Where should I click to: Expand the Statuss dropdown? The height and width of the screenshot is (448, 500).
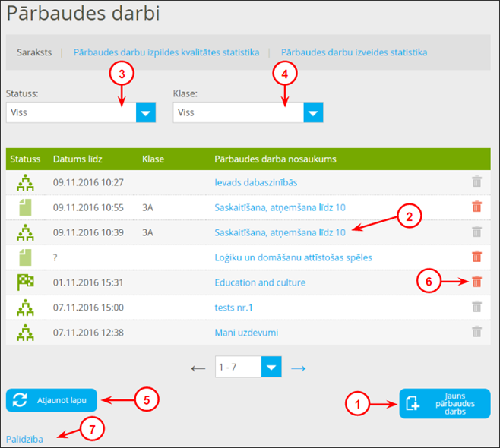[146, 112]
